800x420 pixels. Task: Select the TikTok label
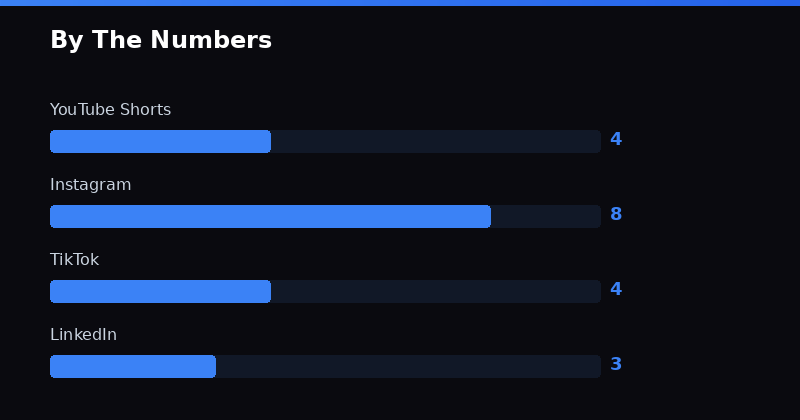[74, 260]
